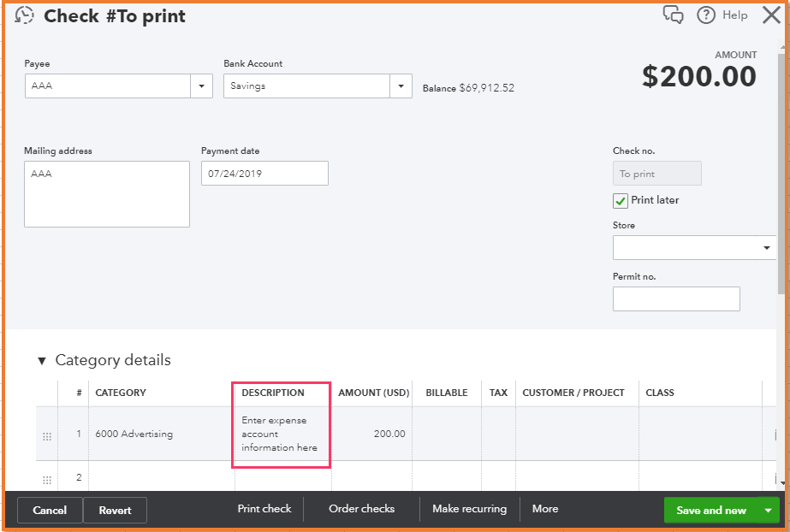790x532 pixels.
Task: Close the Check form
Action: 770,15
